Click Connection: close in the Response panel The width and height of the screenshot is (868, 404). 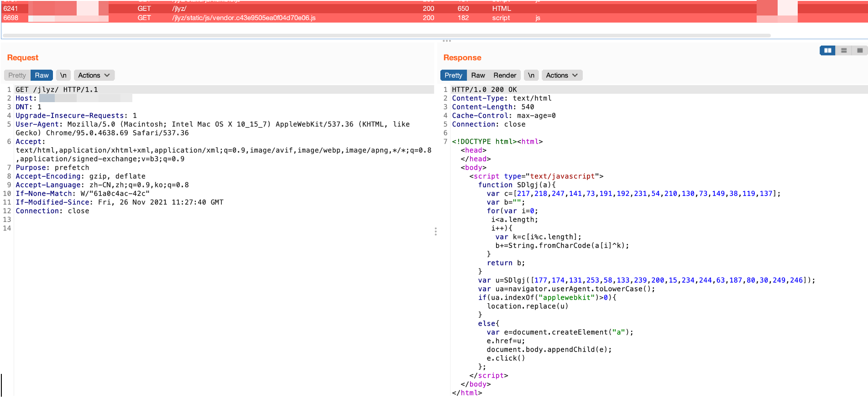489,124
